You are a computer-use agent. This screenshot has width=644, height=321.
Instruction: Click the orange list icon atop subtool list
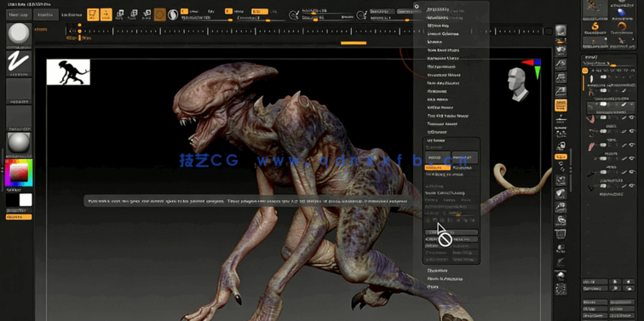click(585, 71)
